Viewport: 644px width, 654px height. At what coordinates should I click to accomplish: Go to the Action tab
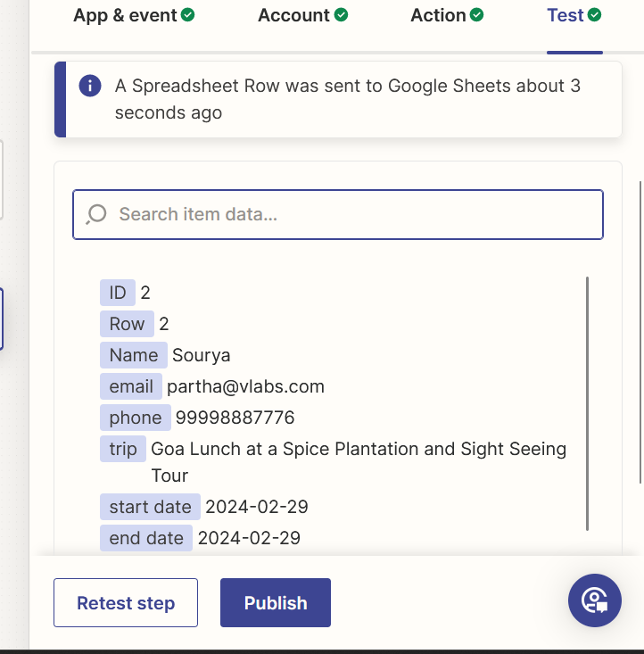[x=438, y=15]
